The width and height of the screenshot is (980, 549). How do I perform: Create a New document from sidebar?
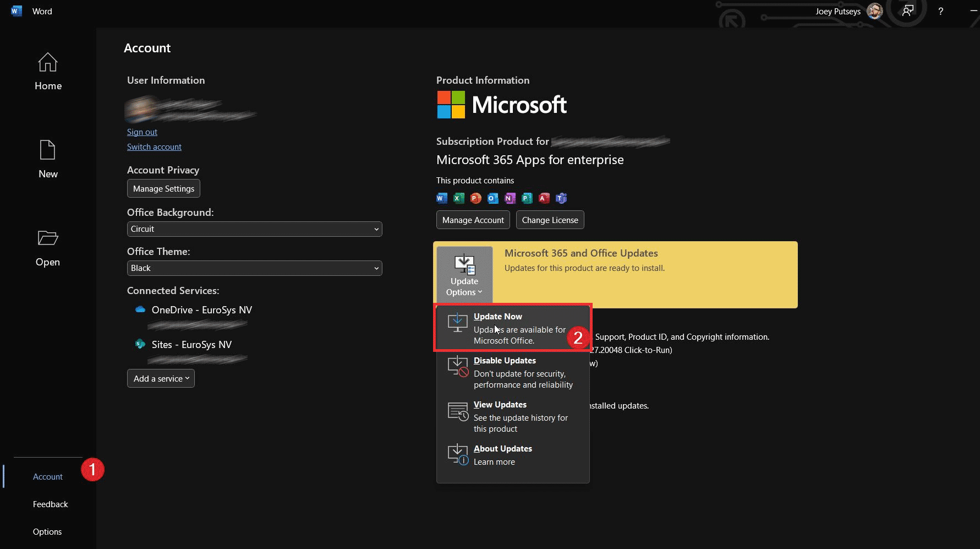tap(48, 160)
